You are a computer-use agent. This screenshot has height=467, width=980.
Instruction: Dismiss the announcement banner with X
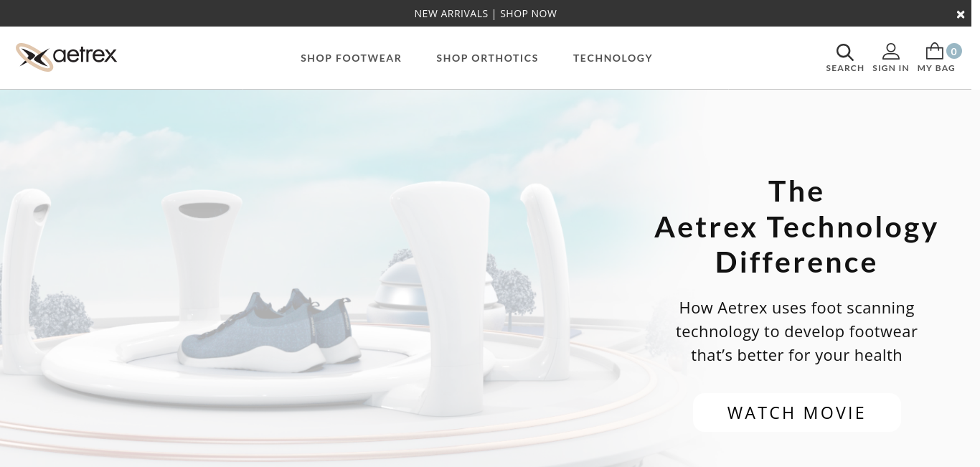click(x=961, y=14)
